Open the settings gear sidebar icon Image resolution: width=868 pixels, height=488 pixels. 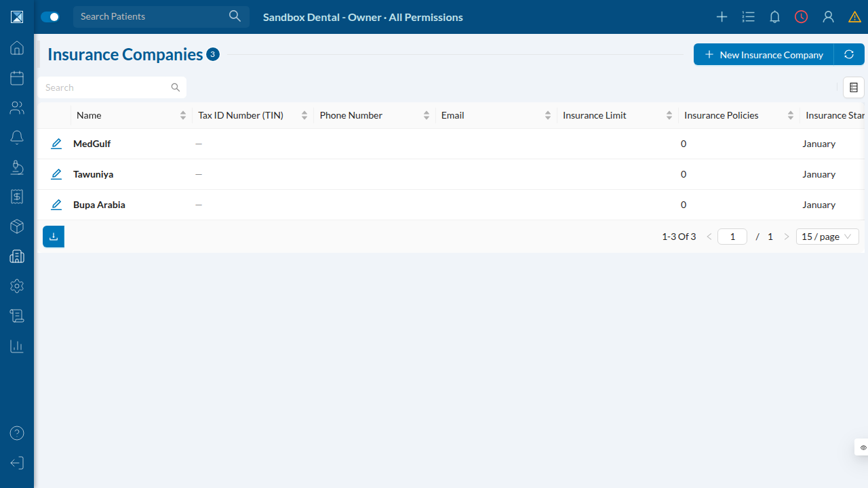(17, 286)
